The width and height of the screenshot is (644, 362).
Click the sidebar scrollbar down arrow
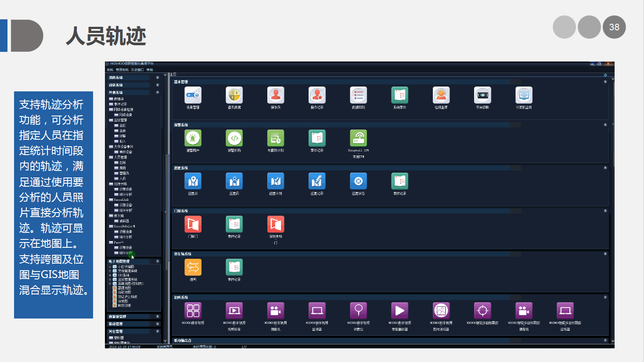[x=165, y=341]
